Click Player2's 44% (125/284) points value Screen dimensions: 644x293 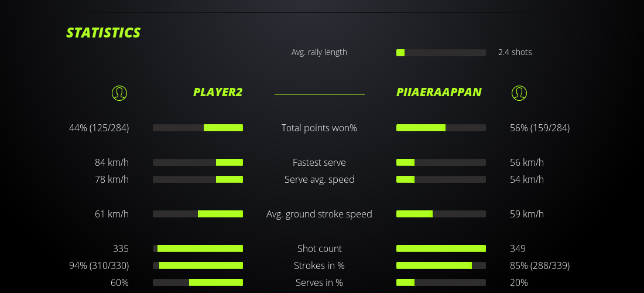click(x=99, y=128)
